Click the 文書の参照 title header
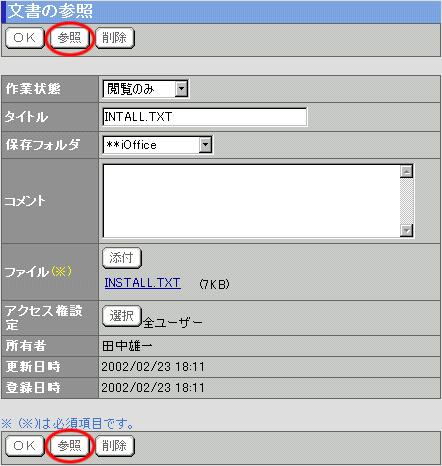This screenshot has height=466, width=442. click(50, 11)
